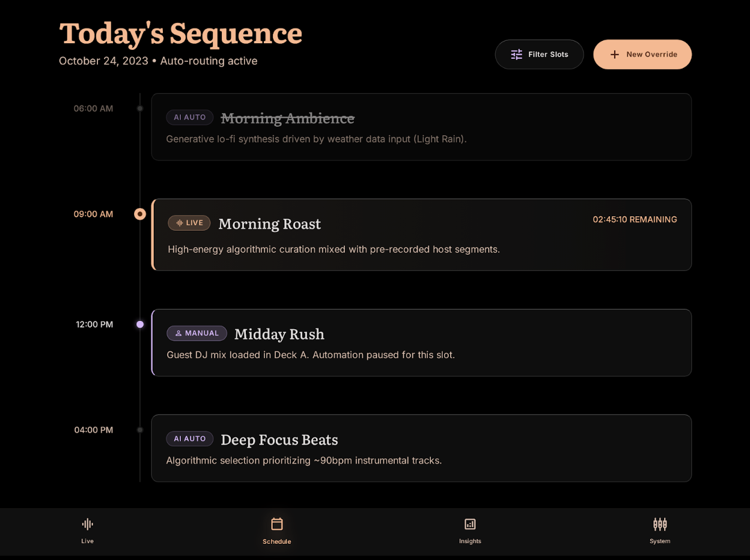Click the person icon in the MANUAL badge
The width and height of the screenshot is (750, 560).
coord(178,333)
